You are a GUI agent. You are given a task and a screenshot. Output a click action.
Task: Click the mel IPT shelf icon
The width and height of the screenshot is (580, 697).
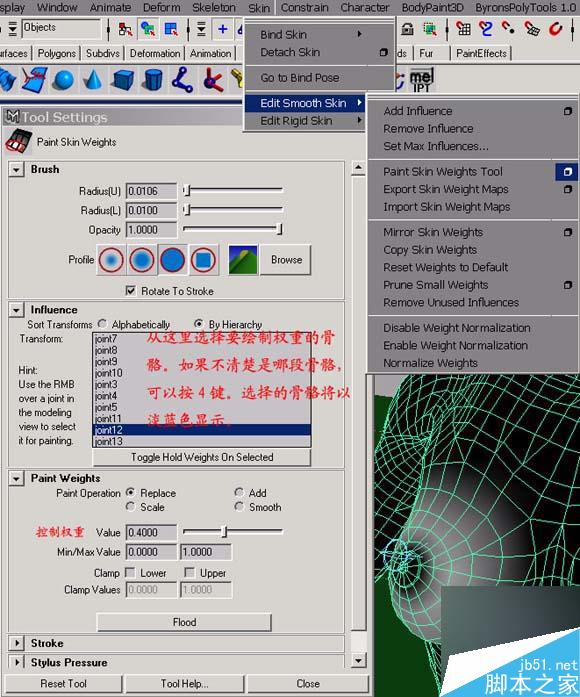421,80
